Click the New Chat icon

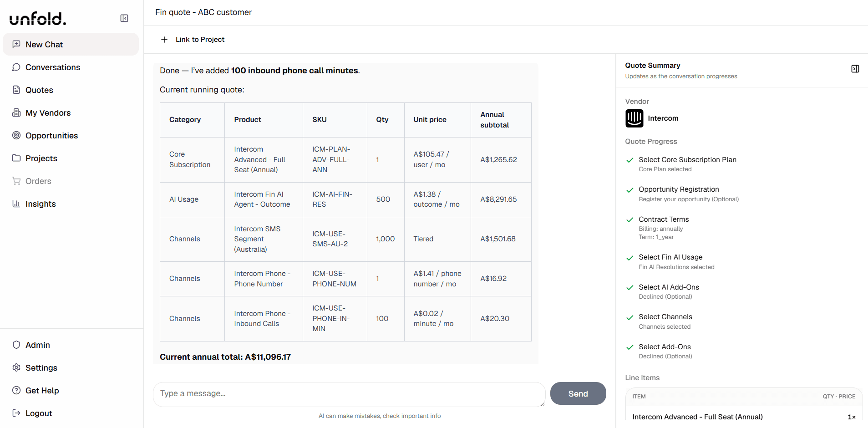(x=16, y=44)
